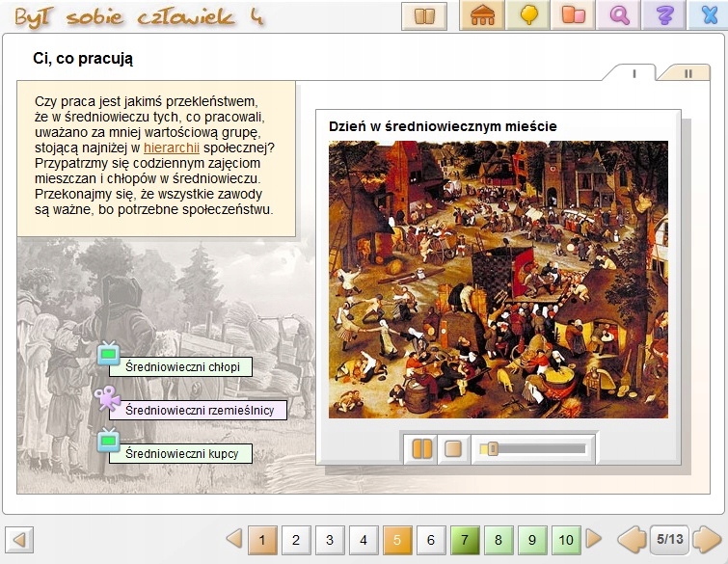
Task: Go to page 7
Action: point(465,540)
